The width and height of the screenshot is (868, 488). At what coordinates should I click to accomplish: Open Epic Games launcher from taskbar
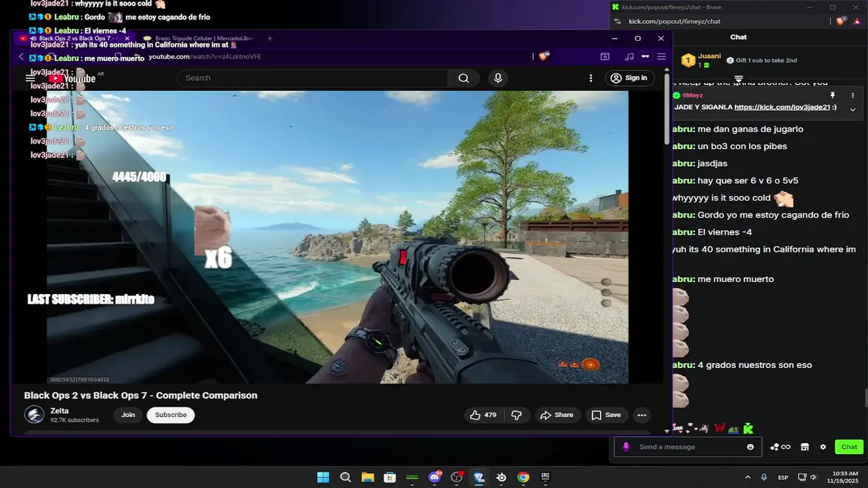point(545,477)
